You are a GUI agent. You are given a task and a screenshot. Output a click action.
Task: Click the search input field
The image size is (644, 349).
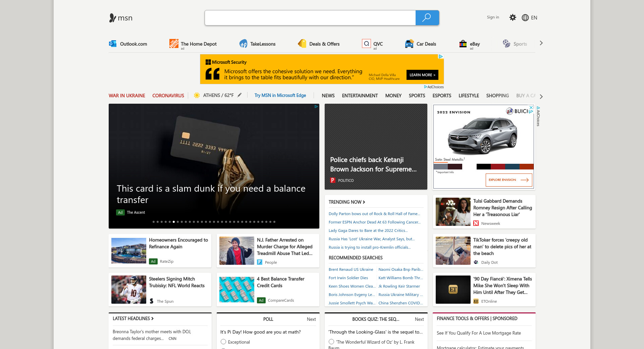point(310,18)
